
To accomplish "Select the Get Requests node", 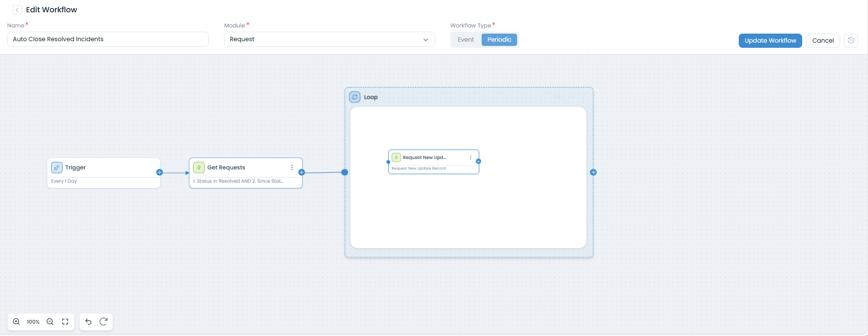I will (237, 168).
